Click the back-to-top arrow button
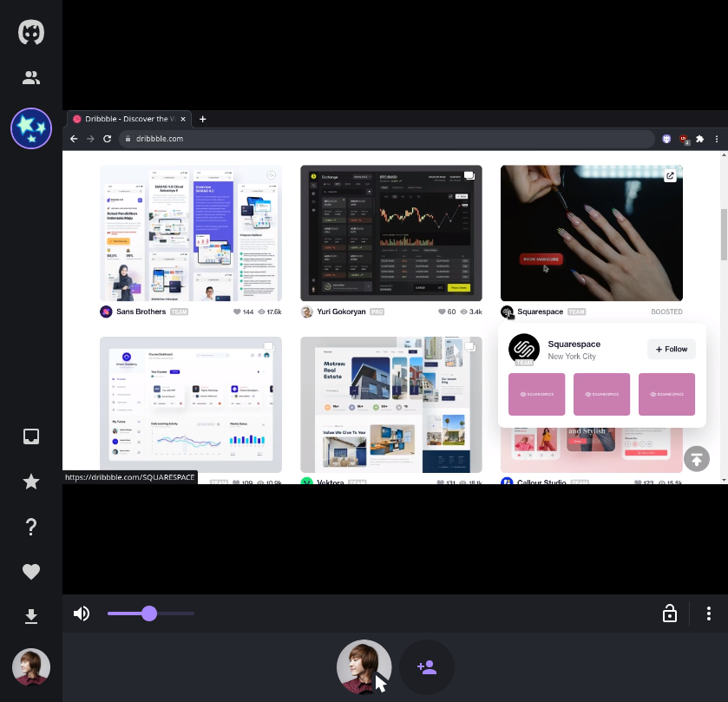 pos(697,459)
